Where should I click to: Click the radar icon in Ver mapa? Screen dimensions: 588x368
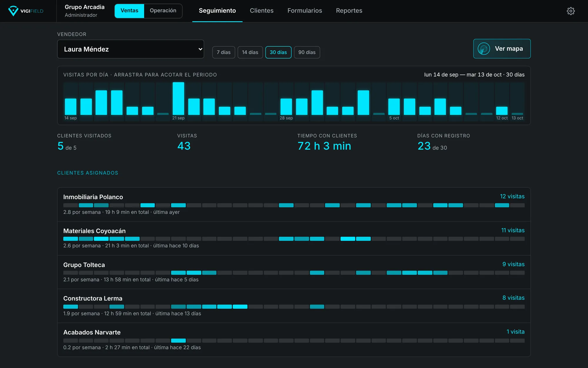tap(484, 49)
